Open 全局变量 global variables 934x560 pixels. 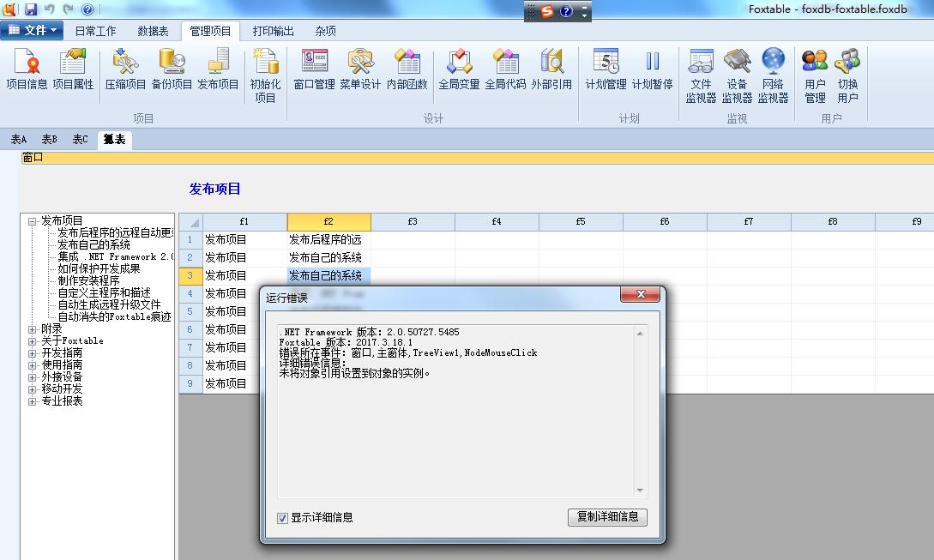(459, 69)
